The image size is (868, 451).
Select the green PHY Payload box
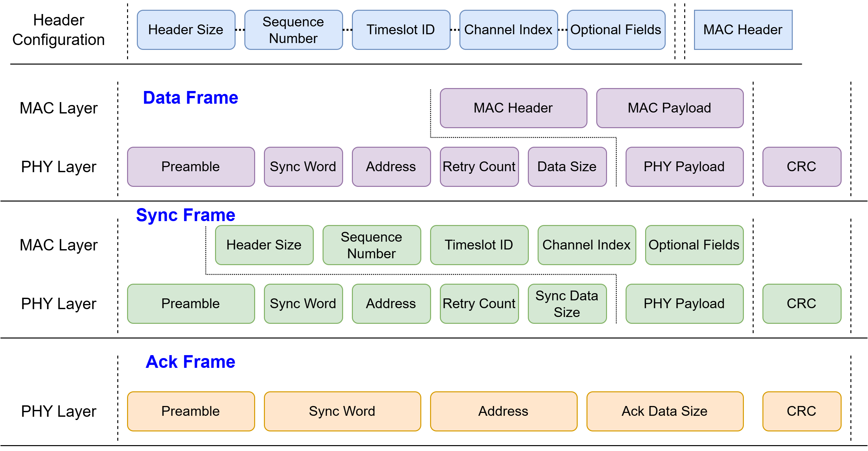pos(684,304)
